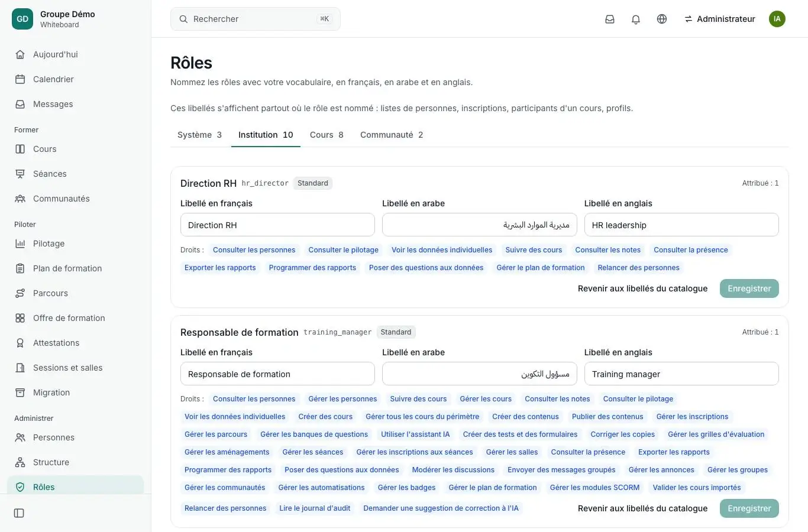
Task: Click the Communautés people icon
Action: [20, 199]
